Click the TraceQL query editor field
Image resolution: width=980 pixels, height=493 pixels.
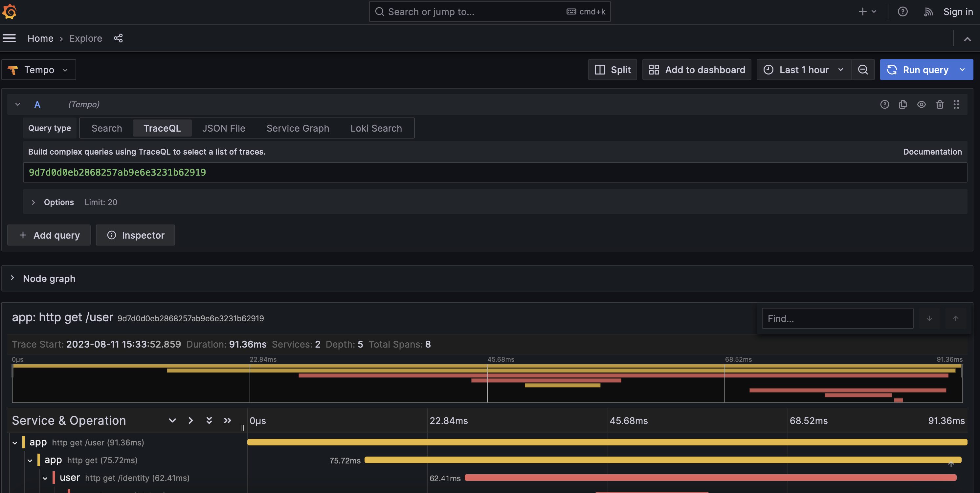point(495,172)
